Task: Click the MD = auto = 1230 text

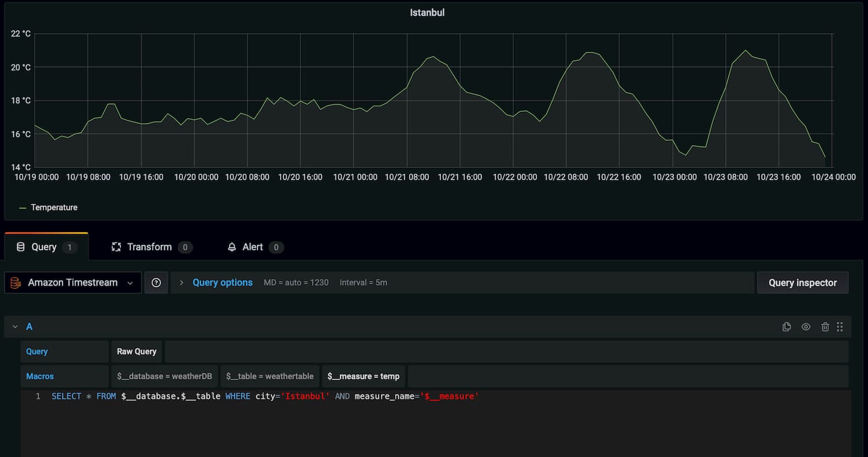Action: (x=296, y=283)
